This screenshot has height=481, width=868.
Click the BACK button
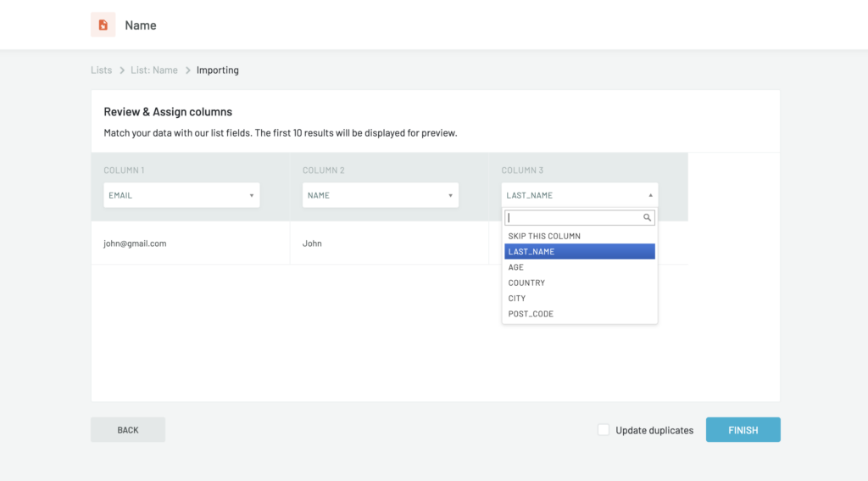128,430
